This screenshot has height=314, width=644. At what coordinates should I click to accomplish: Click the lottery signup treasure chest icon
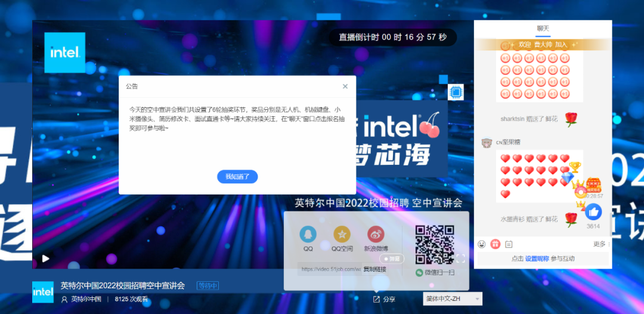(x=593, y=185)
